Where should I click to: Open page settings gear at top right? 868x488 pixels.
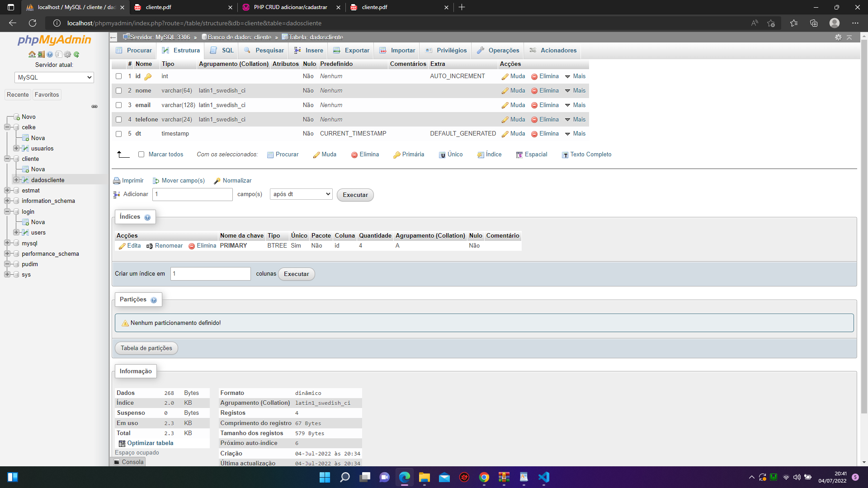838,38
